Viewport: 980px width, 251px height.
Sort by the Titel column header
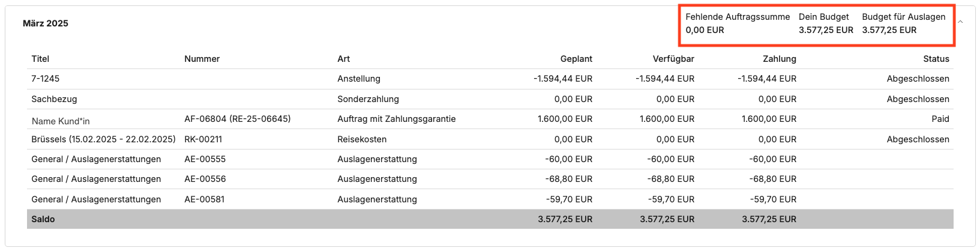[40, 59]
